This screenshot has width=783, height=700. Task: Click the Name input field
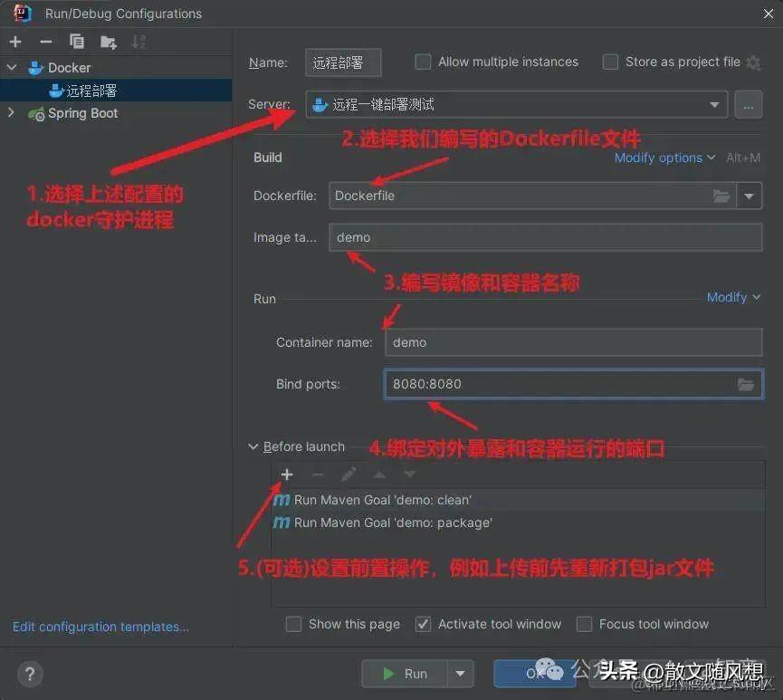point(344,62)
